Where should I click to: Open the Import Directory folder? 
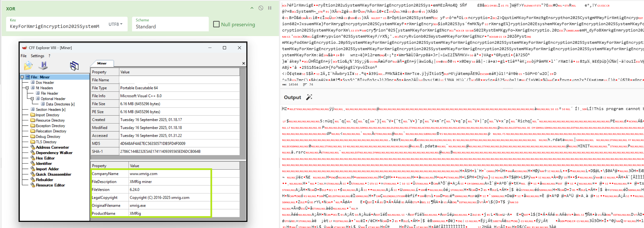[x=47, y=115]
